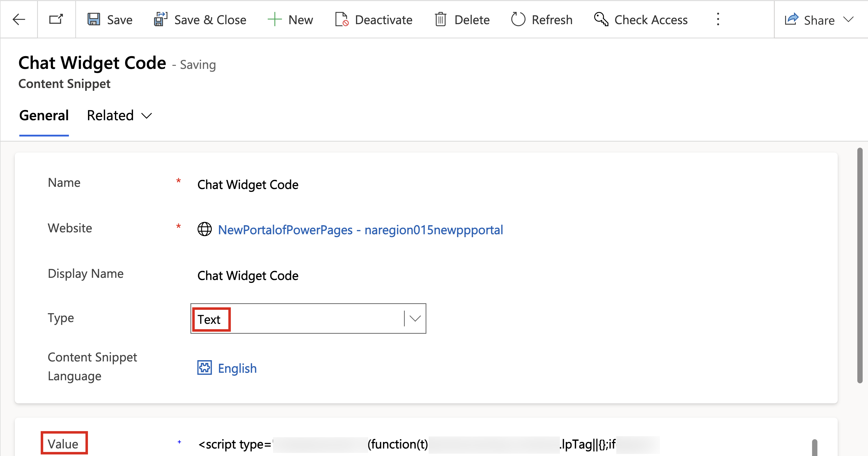
Task: Open the NewPortalofPowerPages website link
Action: pyautogui.click(x=361, y=230)
